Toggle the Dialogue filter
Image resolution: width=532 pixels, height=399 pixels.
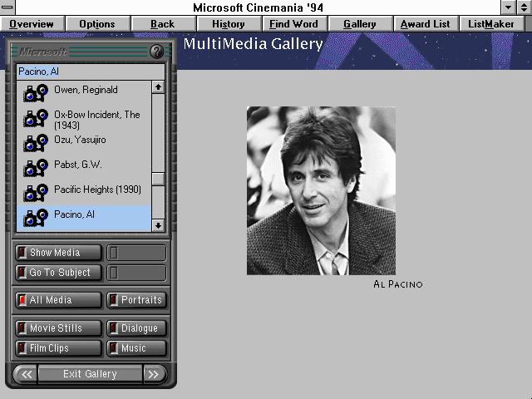click(136, 328)
